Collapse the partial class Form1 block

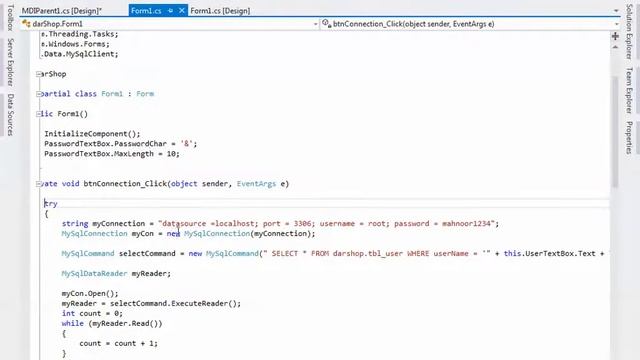(x=38, y=94)
